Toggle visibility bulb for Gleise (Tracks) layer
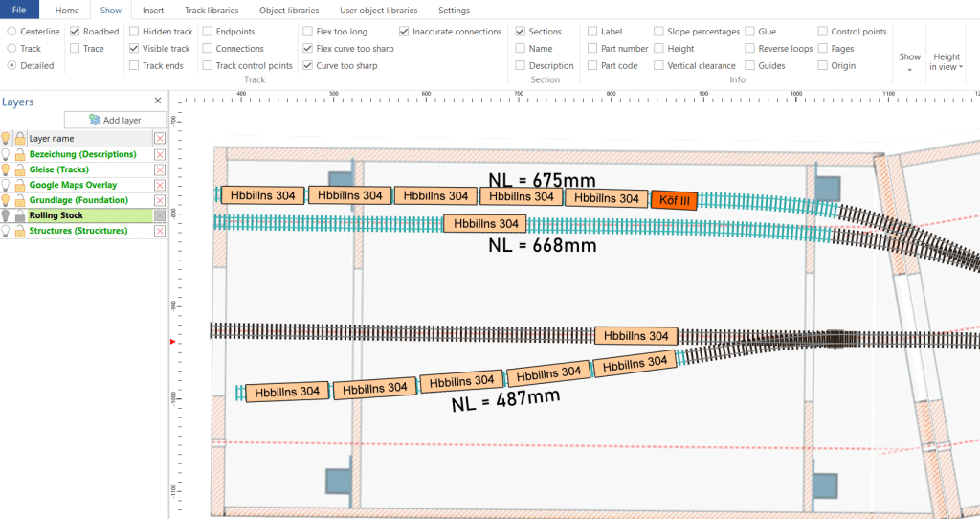The width and height of the screenshot is (980, 519). [x=7, y=169]
